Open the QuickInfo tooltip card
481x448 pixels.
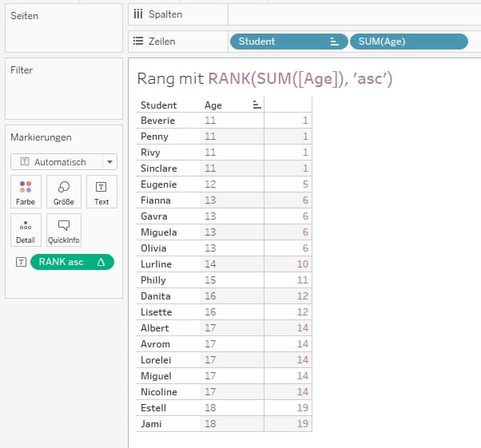64,230
